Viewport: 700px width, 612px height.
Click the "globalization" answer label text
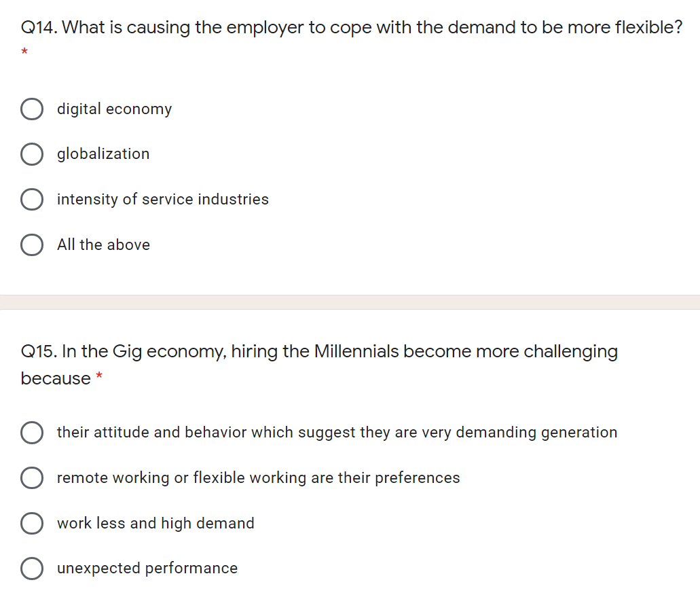click(103, 154)
